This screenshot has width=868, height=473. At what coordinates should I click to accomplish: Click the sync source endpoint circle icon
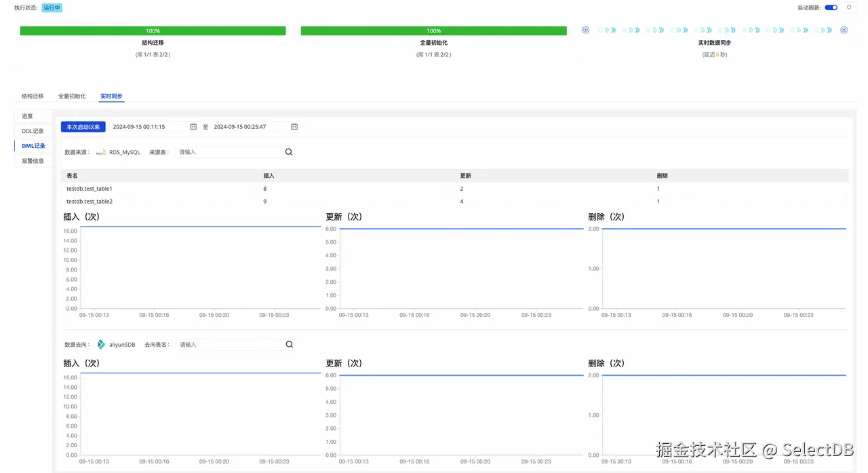(586, 30)
